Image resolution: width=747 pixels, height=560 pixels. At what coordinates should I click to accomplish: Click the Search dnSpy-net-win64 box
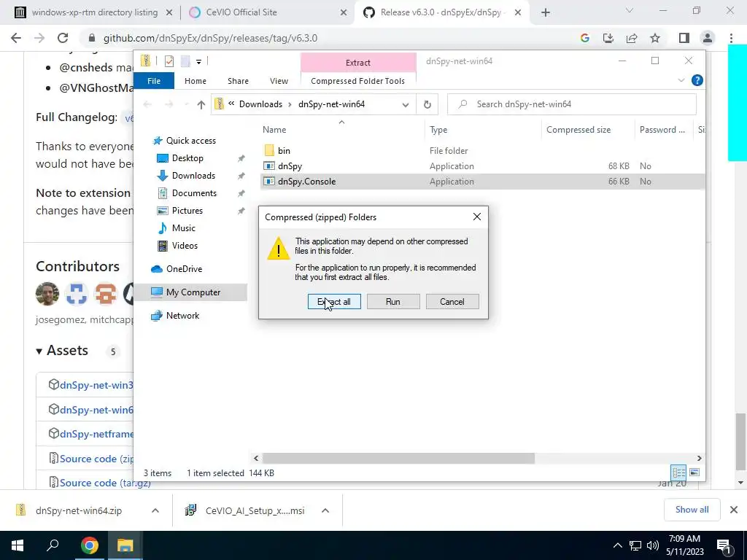click(x=572, y=104)
